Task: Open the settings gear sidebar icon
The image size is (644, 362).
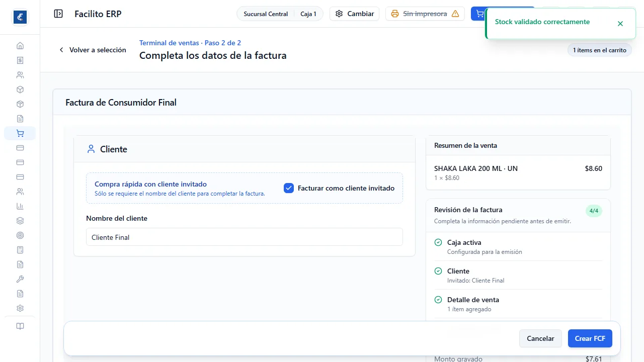Action: (x=20, y=308)
